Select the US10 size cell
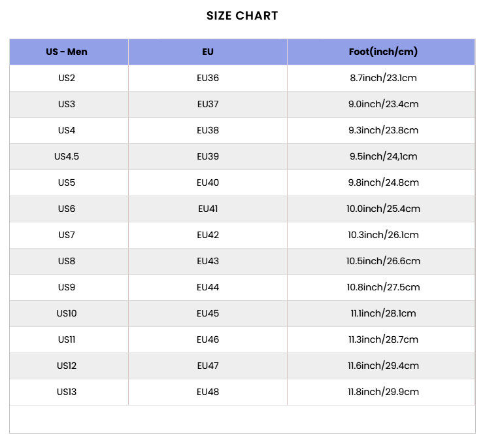 pos(67,313)
